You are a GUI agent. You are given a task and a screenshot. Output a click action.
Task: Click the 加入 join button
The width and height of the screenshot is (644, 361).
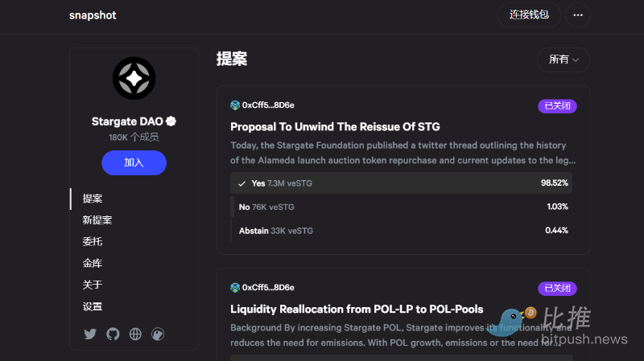[134, 163]
